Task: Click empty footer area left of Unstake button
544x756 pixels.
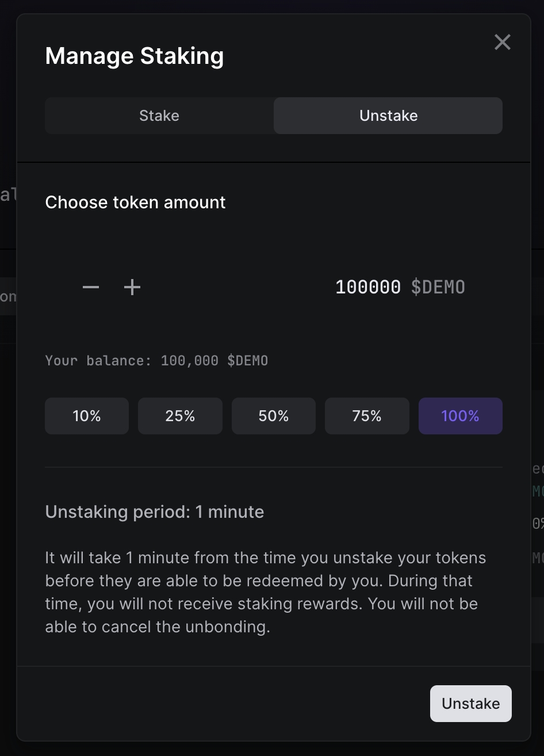Action: [224, 703]
